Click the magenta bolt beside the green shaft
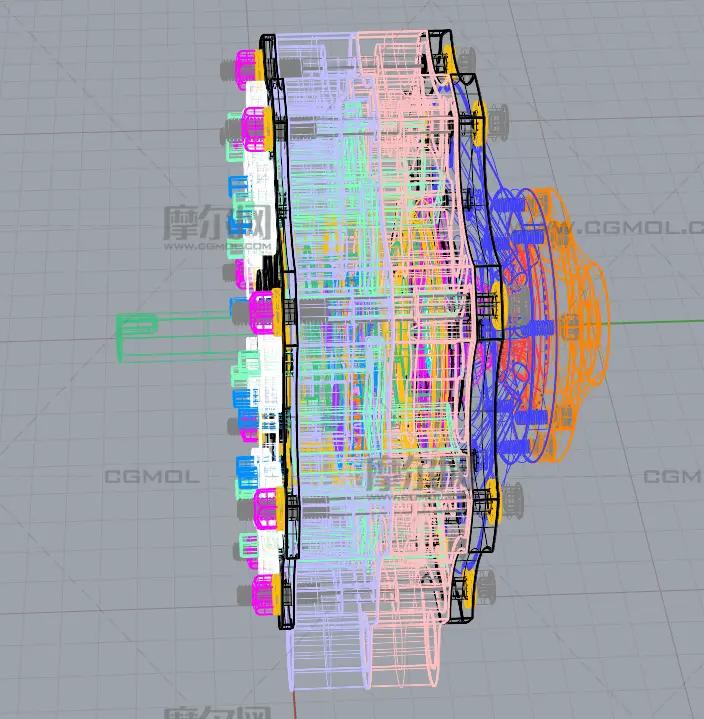 [263, 312]
